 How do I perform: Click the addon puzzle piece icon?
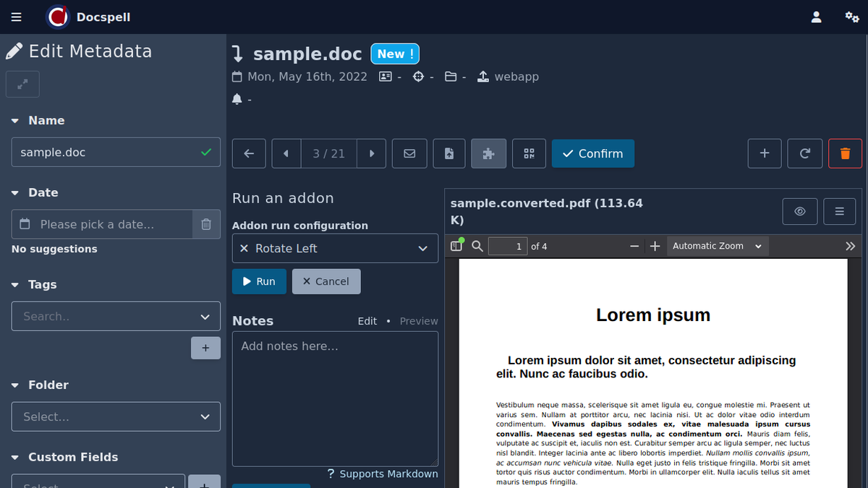click(489, 153)
